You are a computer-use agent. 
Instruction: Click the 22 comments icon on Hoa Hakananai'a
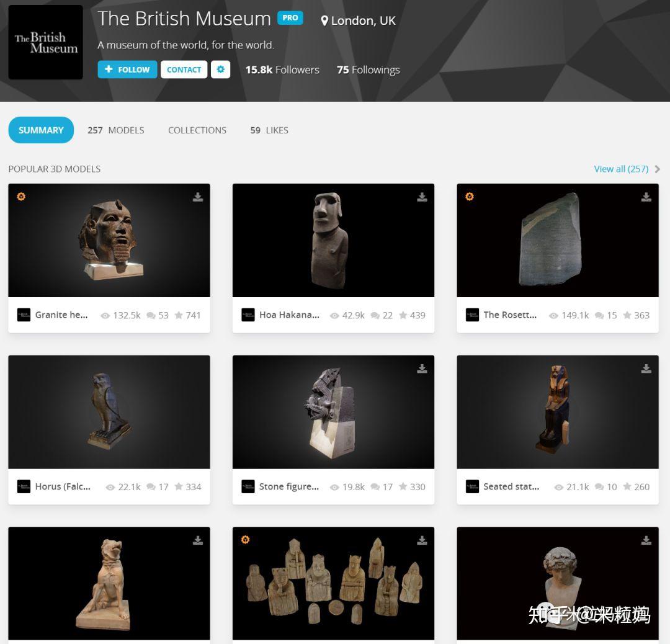(375, 315)
